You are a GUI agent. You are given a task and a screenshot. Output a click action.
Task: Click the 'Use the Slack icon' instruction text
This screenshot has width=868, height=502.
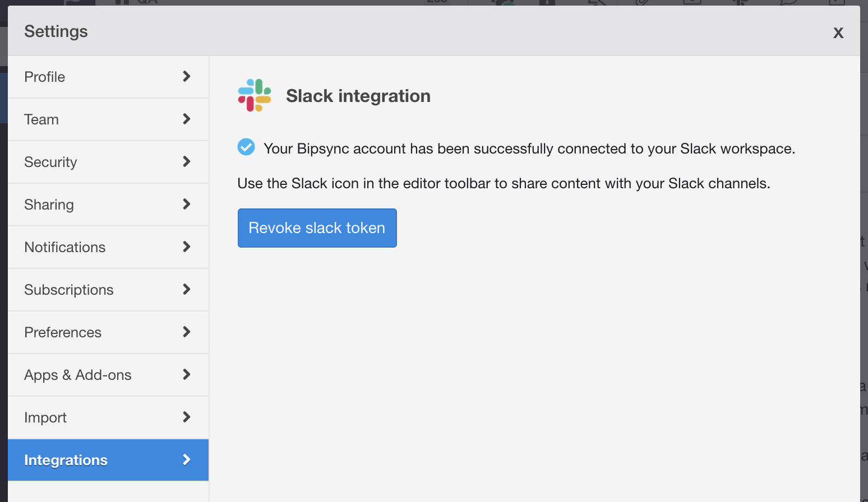(x=504, y=183)
